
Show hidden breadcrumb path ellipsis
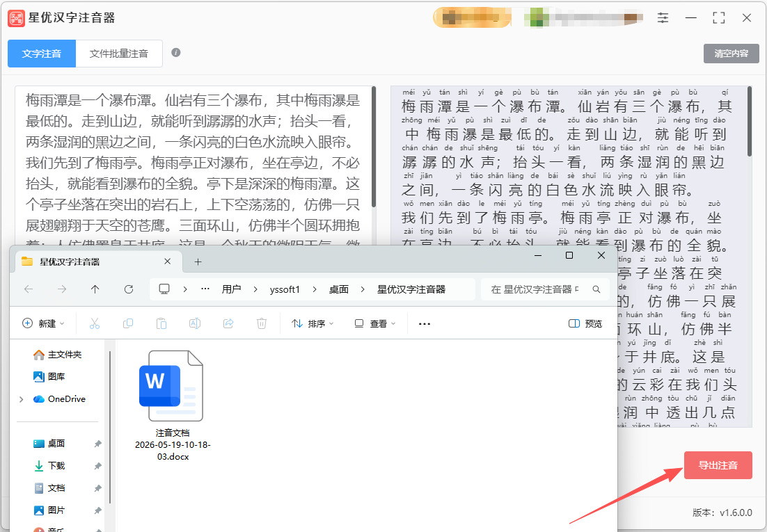[205, 289]
